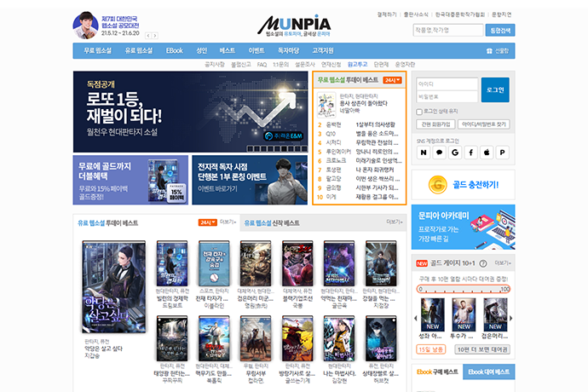Screen dimensions: 588x392
Task: Slide gold gauge book carousel left
Action: coord(415,318)
